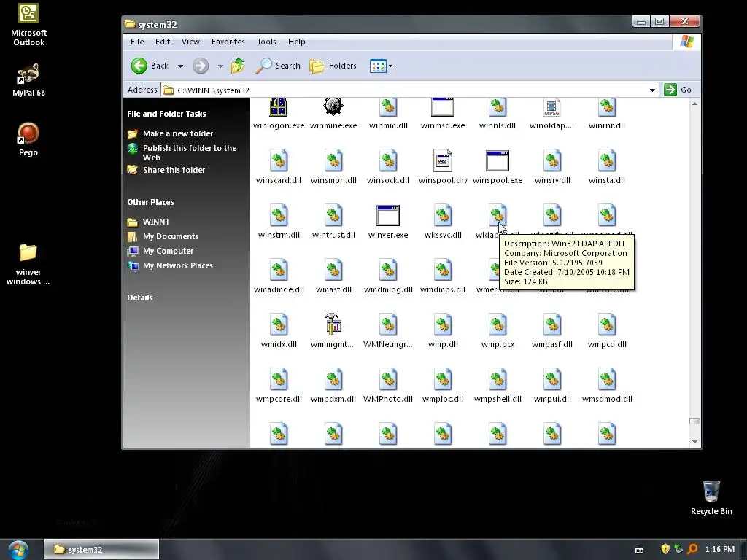Click Make a new folder link
Image resolution: width=747 pixels, height=560 pixels.
pos(178,133)
